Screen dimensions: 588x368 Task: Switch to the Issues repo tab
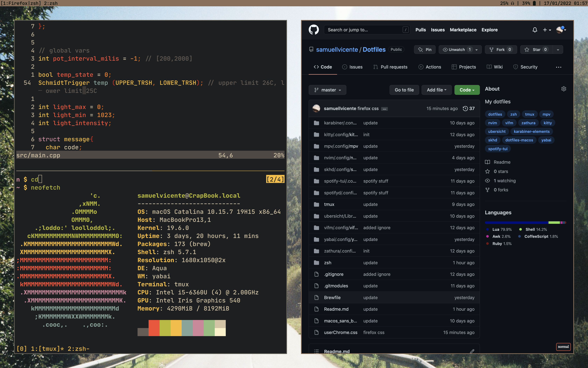point(352,67)
